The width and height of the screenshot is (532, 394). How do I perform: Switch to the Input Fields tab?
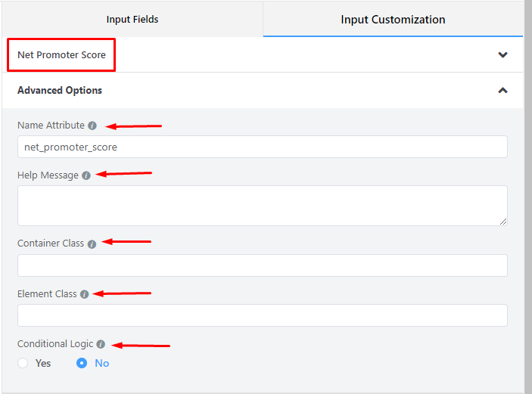(x=132, y=20)
